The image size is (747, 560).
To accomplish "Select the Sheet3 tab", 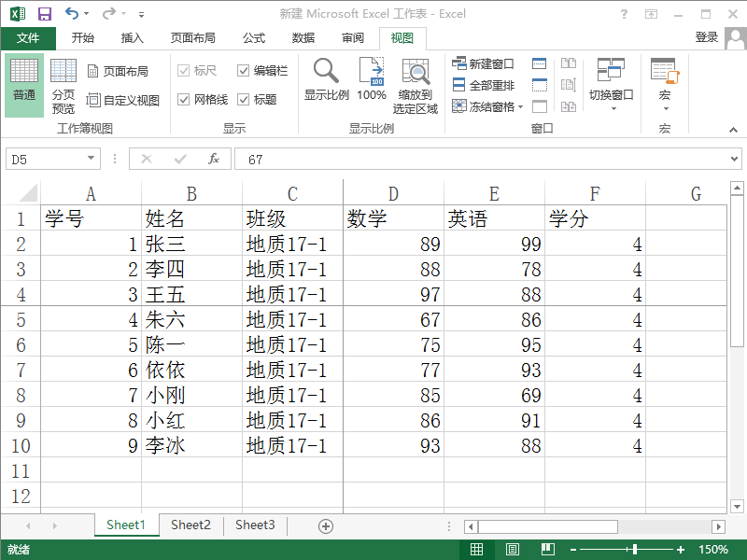I will point(255,525).
